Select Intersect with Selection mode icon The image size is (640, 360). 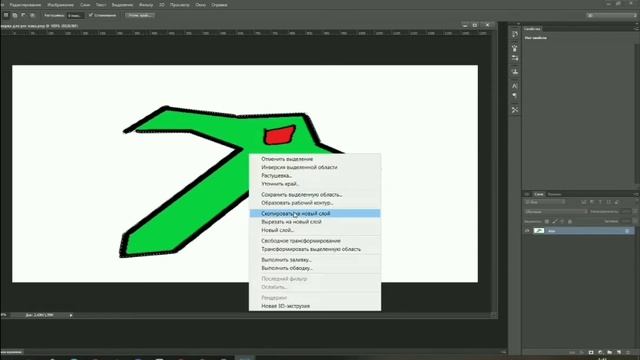(32, 16)
